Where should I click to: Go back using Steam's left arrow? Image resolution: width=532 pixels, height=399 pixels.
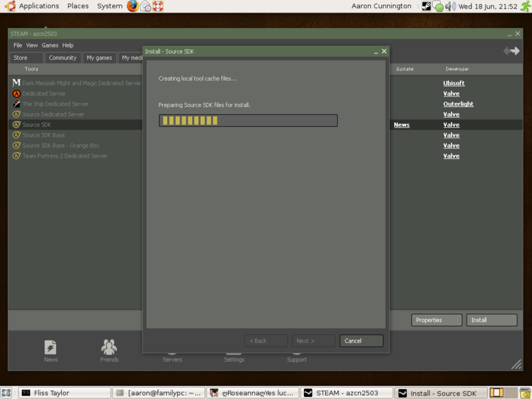pos(507,51)
